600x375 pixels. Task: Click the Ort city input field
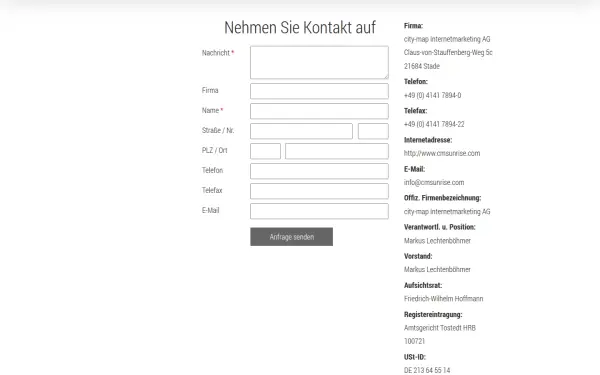337,151
